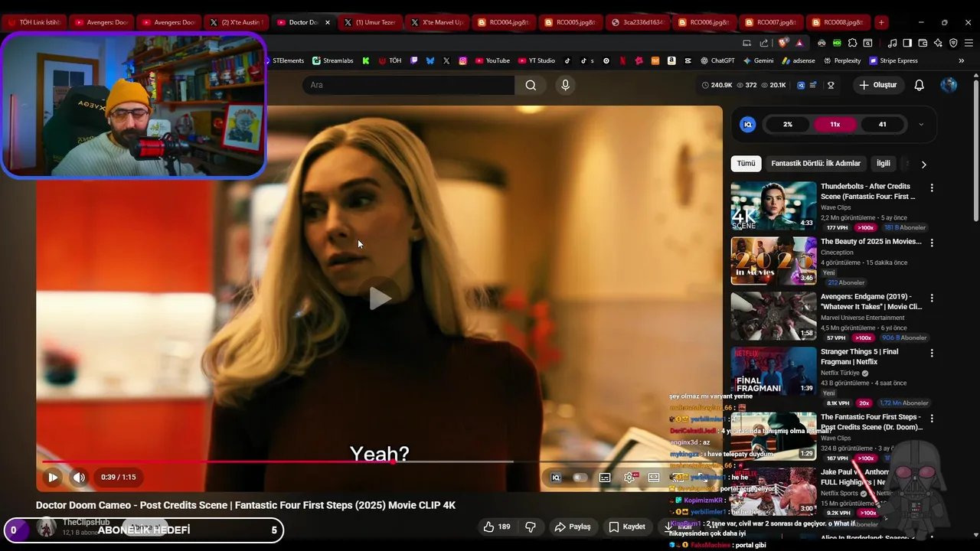This screenshot has height=551, width=980.
Task: Expand hidden bookmarks with double chevron
Action: [x=961, y=60]
